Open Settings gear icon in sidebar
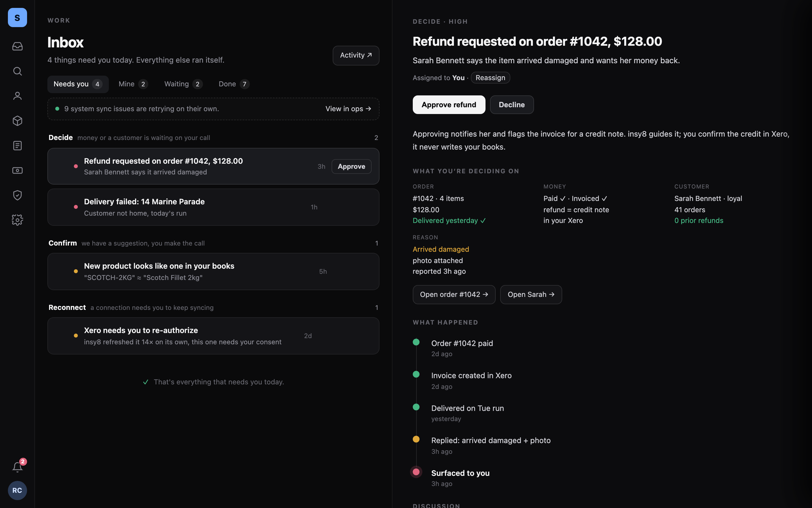812x508 pixels. tap(17, 220)
